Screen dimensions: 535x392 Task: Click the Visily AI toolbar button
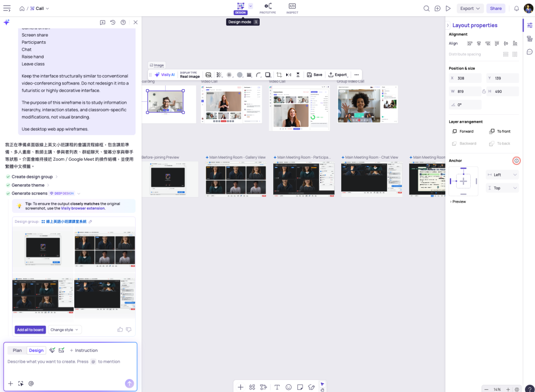tap(165, 75)
